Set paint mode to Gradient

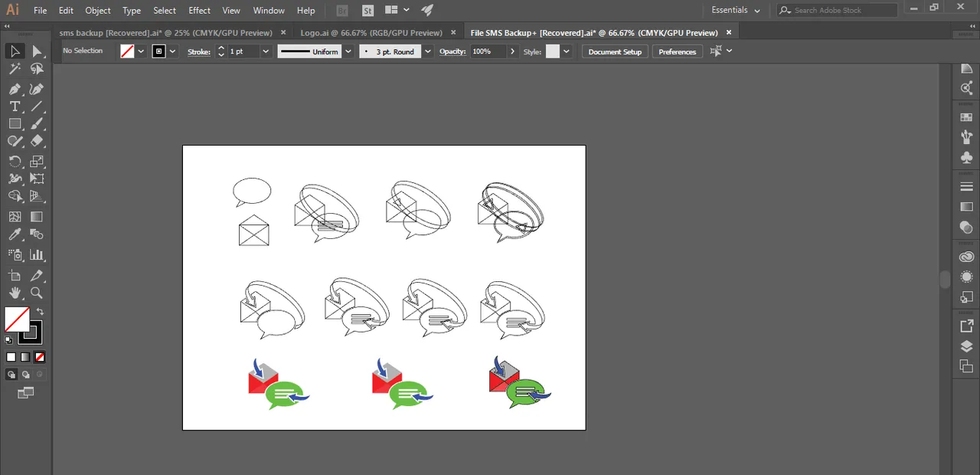coord(25,357)
